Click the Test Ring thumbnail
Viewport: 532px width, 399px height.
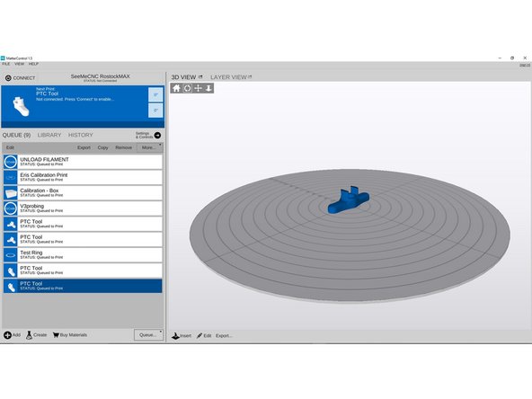tap(11, 255)
